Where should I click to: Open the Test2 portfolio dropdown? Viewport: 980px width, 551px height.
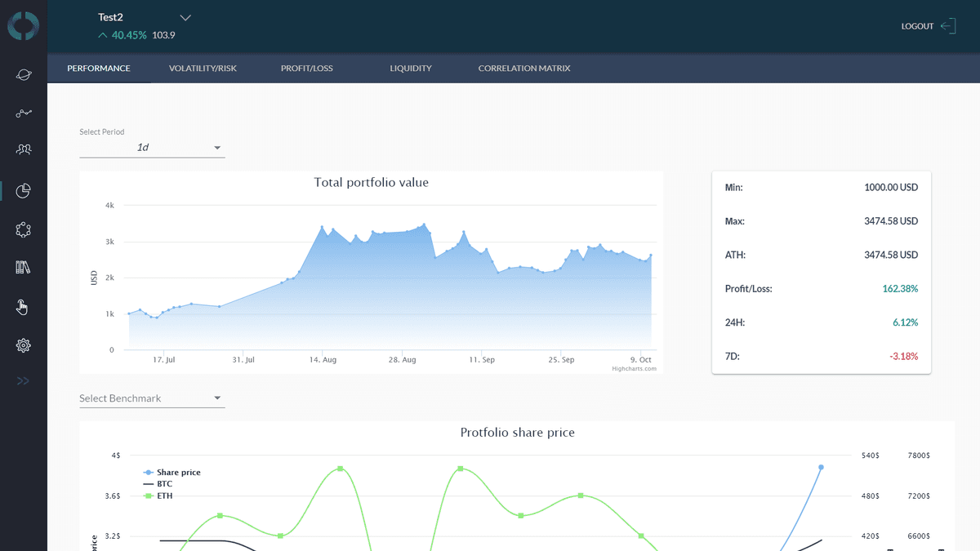coord(185,16)
